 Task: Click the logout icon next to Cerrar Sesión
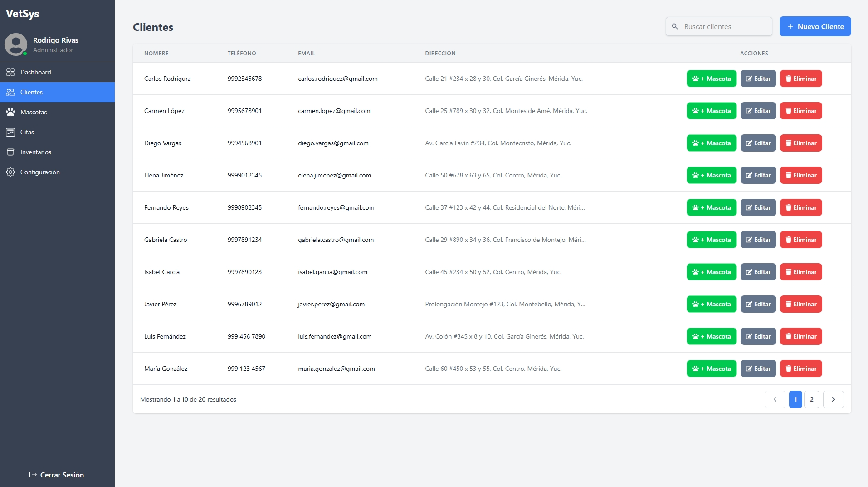tap(32, 475)
